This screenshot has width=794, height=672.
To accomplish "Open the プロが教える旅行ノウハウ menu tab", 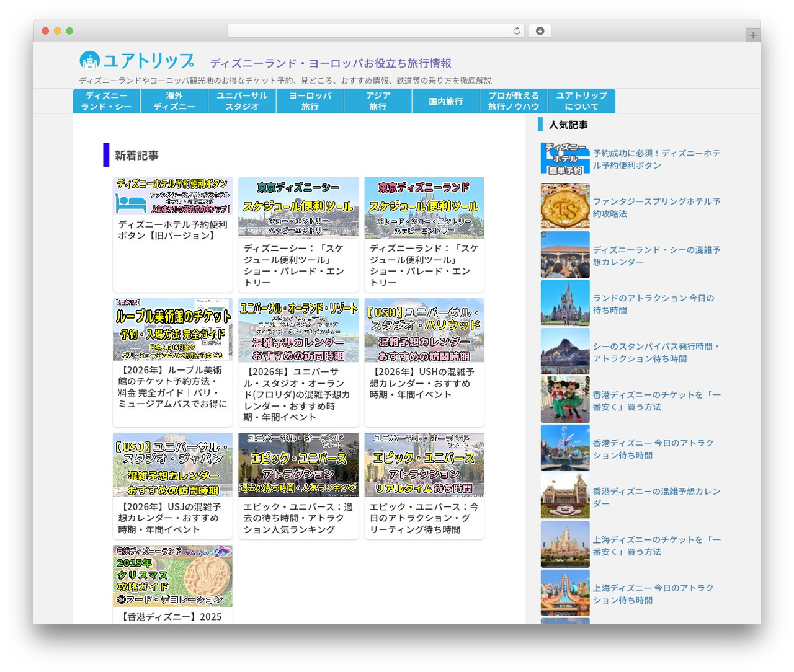I will [x=514, y=101].
